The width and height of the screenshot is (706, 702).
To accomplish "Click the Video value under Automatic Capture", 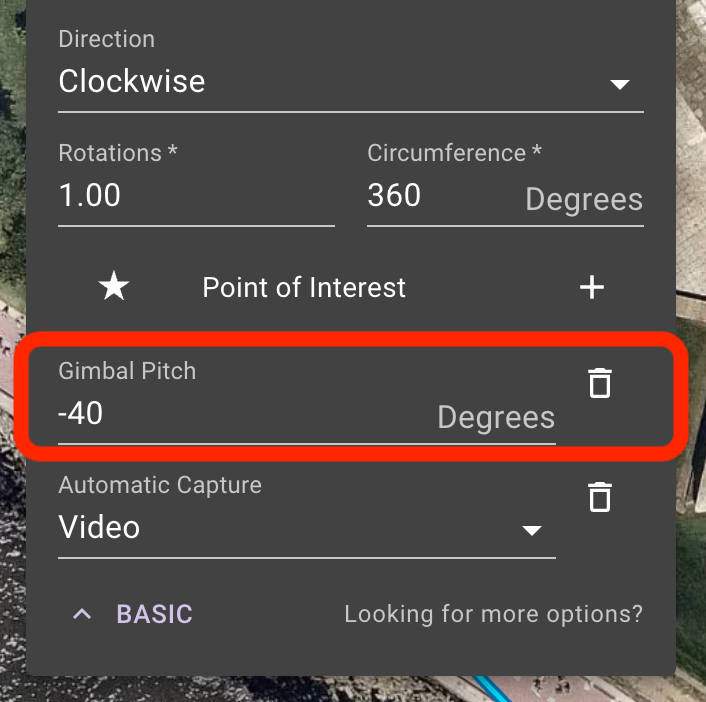I will pos(99,527).
